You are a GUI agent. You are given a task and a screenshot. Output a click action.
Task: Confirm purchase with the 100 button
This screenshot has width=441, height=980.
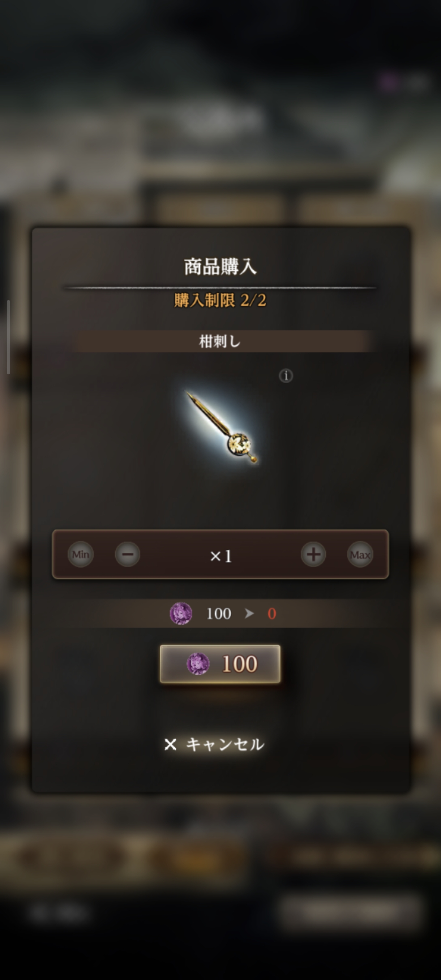point(220,664)
